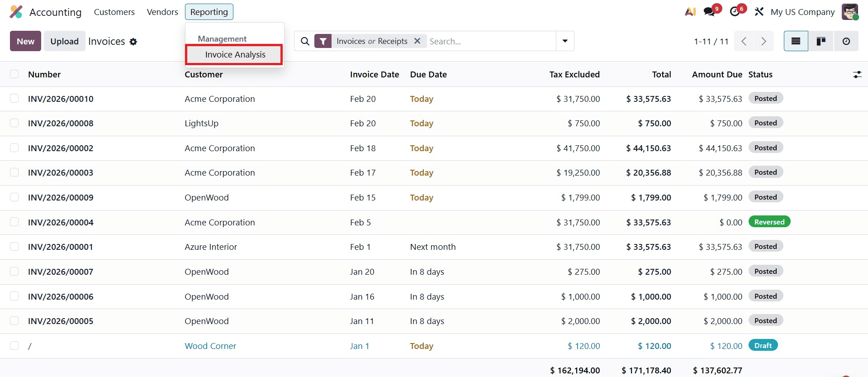
Task: Click the Next month due date cell
Action: click(x=433, y=247)
